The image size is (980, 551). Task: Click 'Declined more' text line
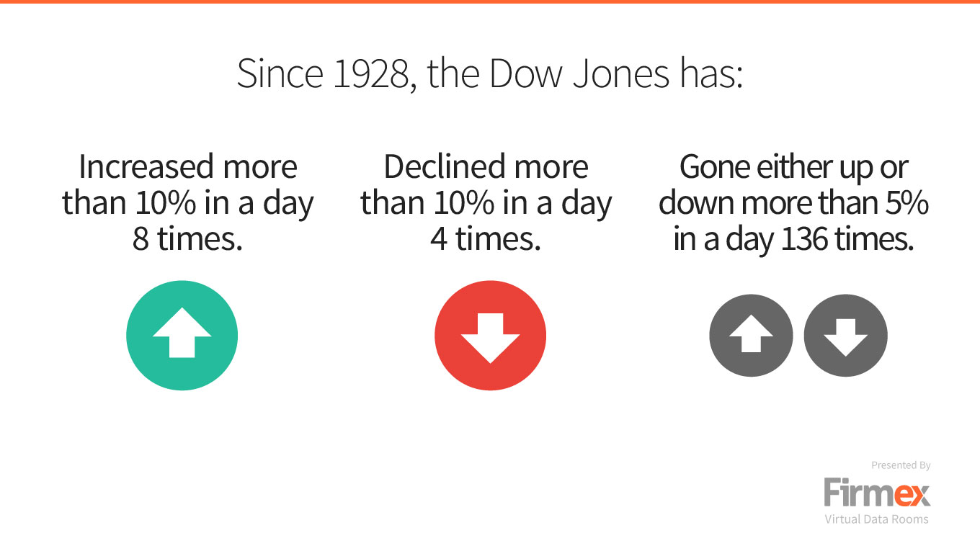[x=486, y=167]
